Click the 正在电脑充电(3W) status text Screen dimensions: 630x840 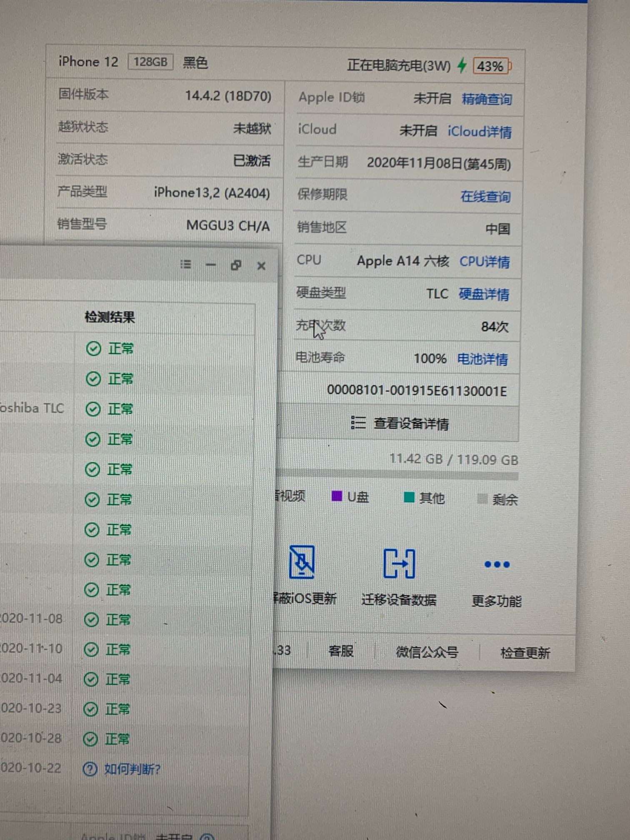pos(399,65)
